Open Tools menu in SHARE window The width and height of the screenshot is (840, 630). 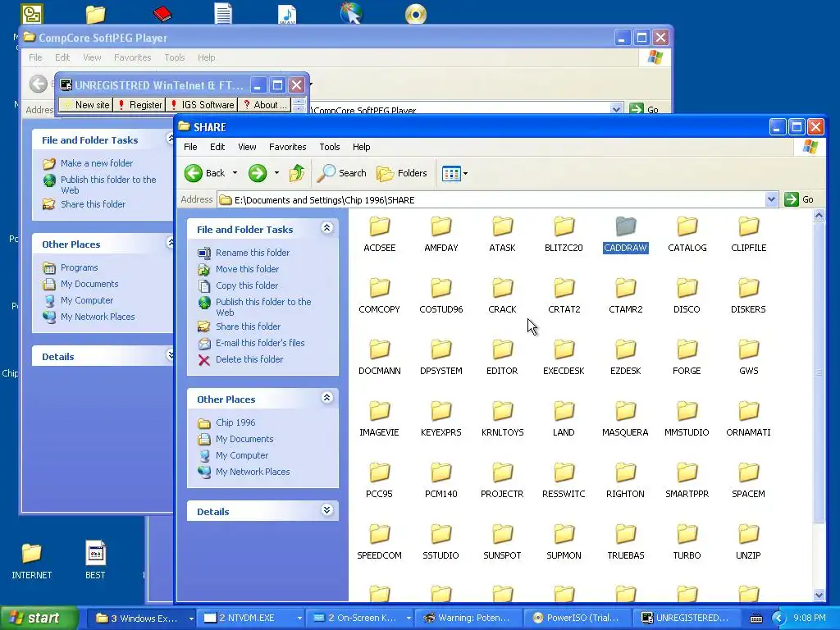(x=330, y=147)
